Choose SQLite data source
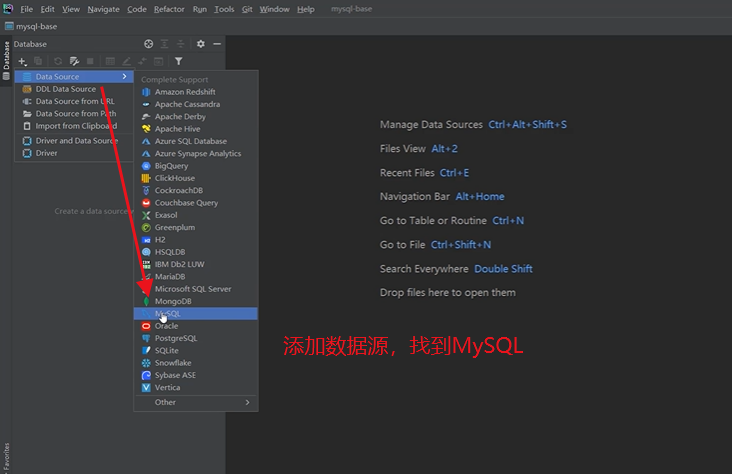The width and height of the screenshot is (732, 474). 196,351
